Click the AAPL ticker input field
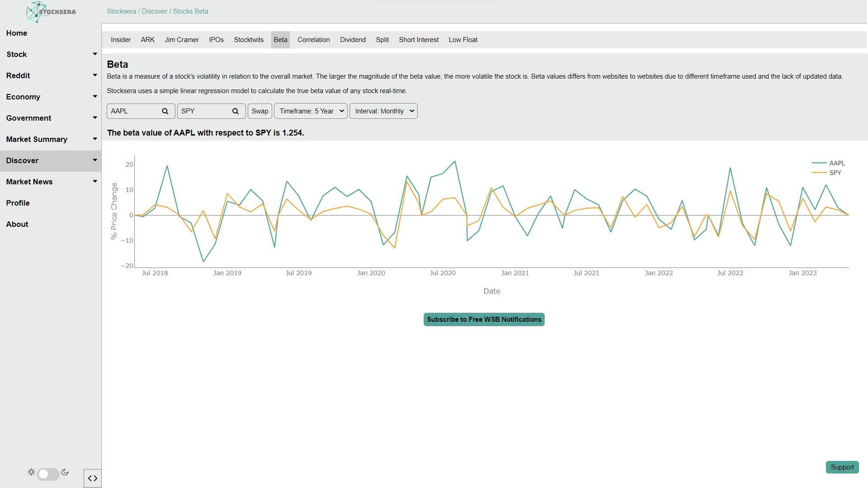The width and height of the screenshot is (868, 488). point(133,111)
